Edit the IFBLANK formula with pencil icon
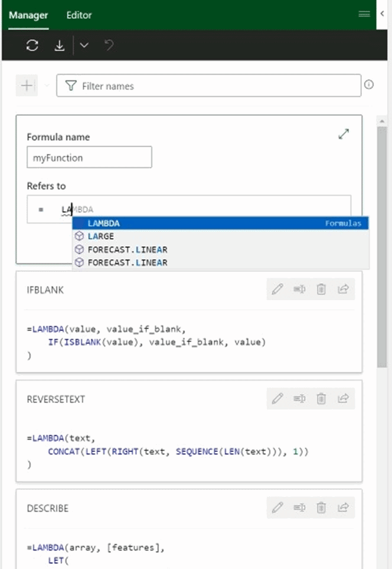392x569 pixels. [277, 289]
